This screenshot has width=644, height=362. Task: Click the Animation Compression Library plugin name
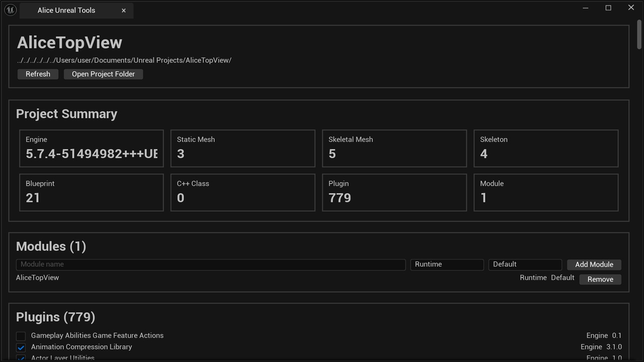tap(82, 347)
